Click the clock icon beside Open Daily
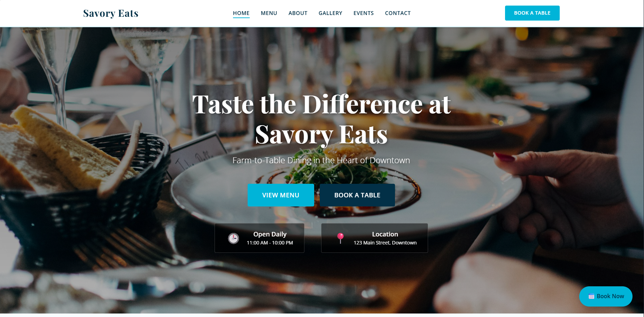 (233, 238)
